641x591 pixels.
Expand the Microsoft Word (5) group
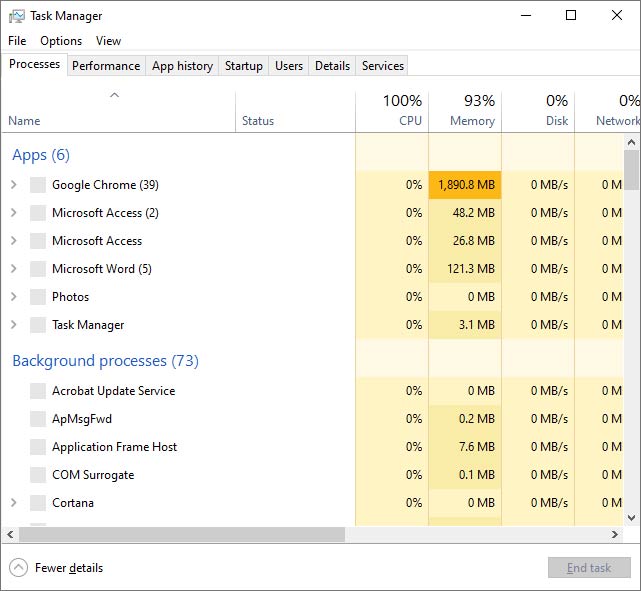(x=13, y=269)
